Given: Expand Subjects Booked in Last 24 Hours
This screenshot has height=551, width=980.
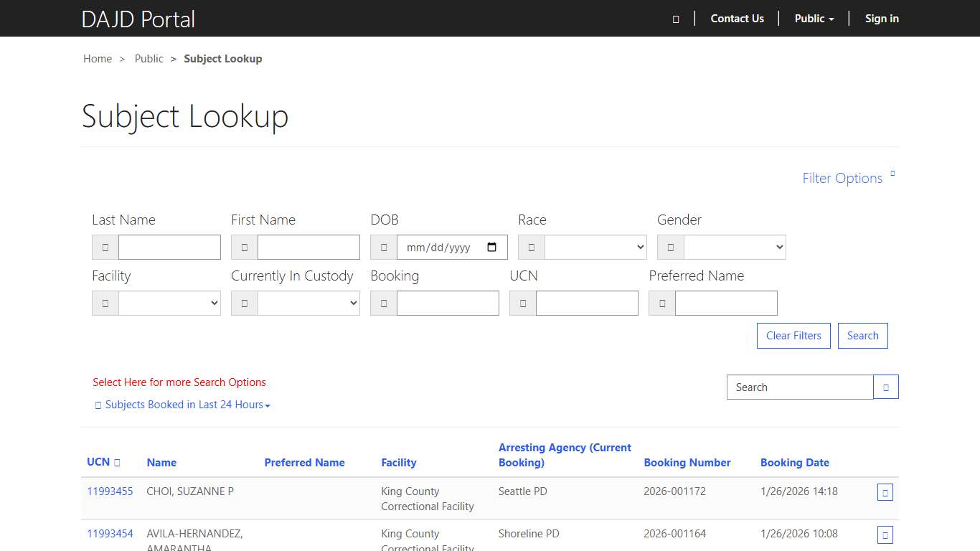Looking at the screenshot, I should 183,404.
